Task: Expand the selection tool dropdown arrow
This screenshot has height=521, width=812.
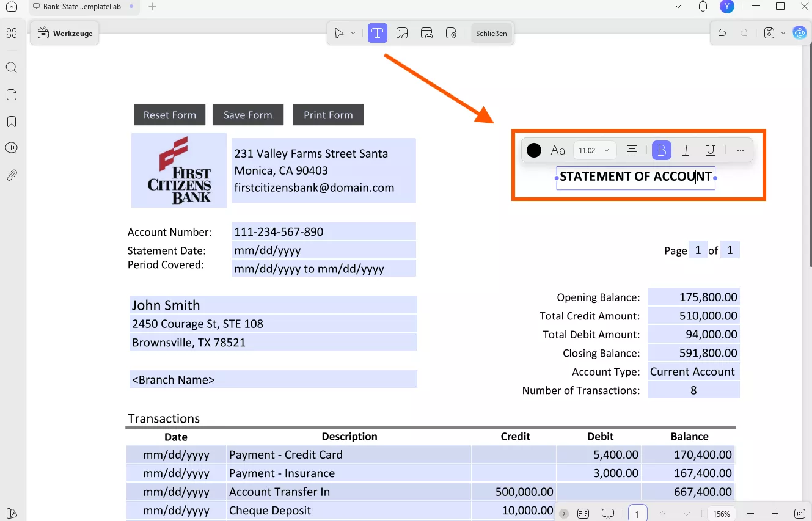Action: [x=353, y=34]
